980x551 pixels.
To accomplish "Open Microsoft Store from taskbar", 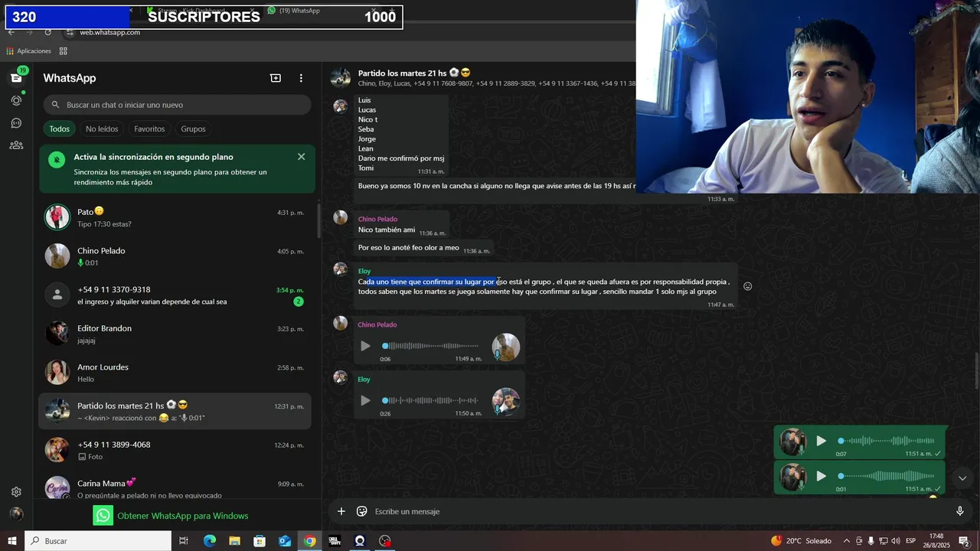I will pos(260,541).
